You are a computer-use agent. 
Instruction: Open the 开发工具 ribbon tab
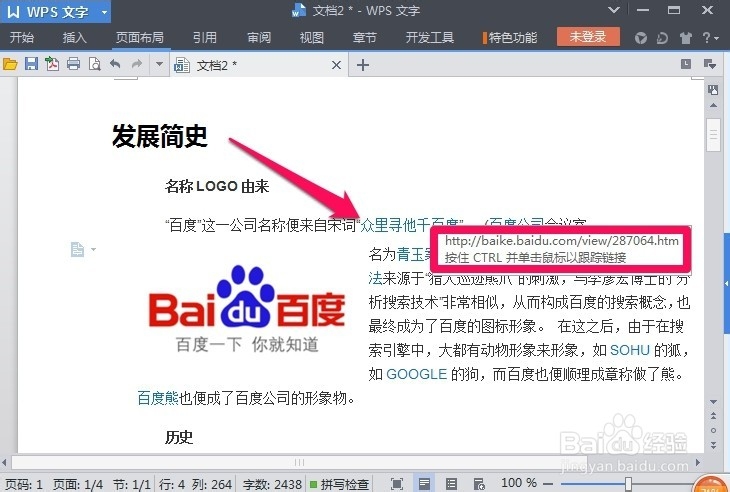pos(430,37)
